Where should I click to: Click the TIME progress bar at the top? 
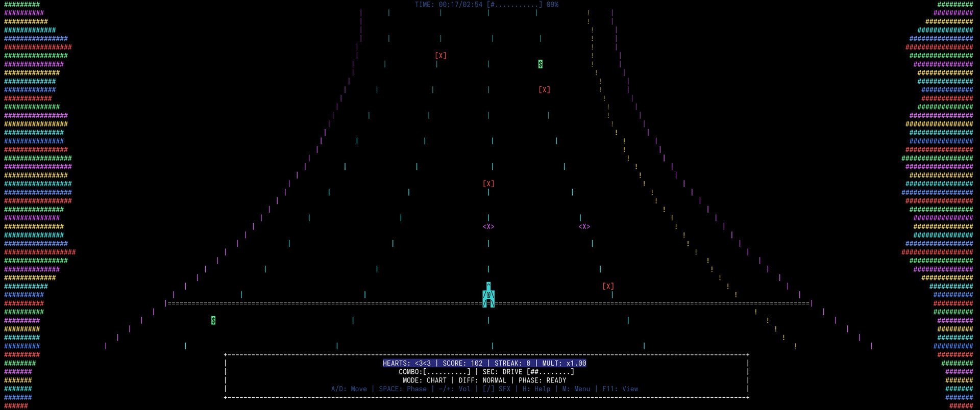click(x=514, y=5)
